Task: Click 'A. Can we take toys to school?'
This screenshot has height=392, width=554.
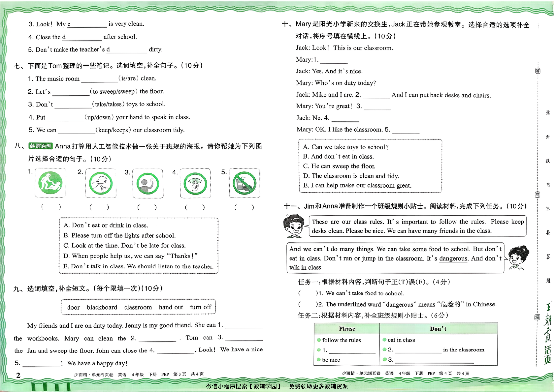Action: (x=346, y=147)
